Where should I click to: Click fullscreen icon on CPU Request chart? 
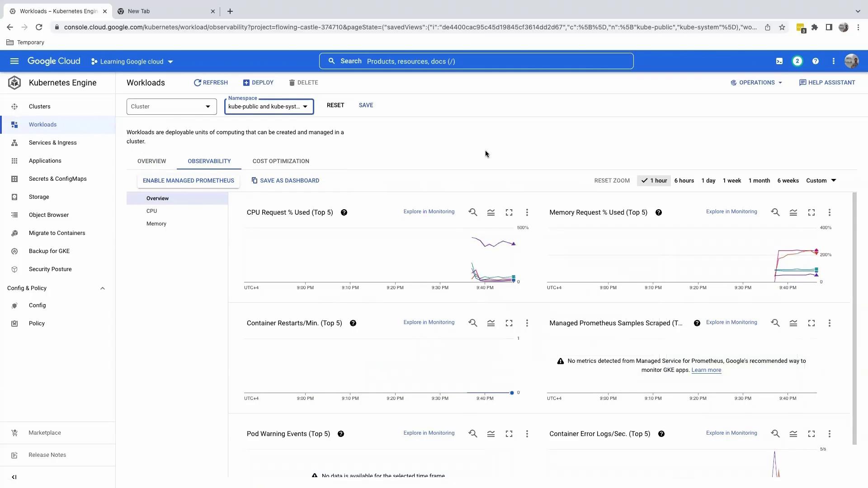pos(509,212)
